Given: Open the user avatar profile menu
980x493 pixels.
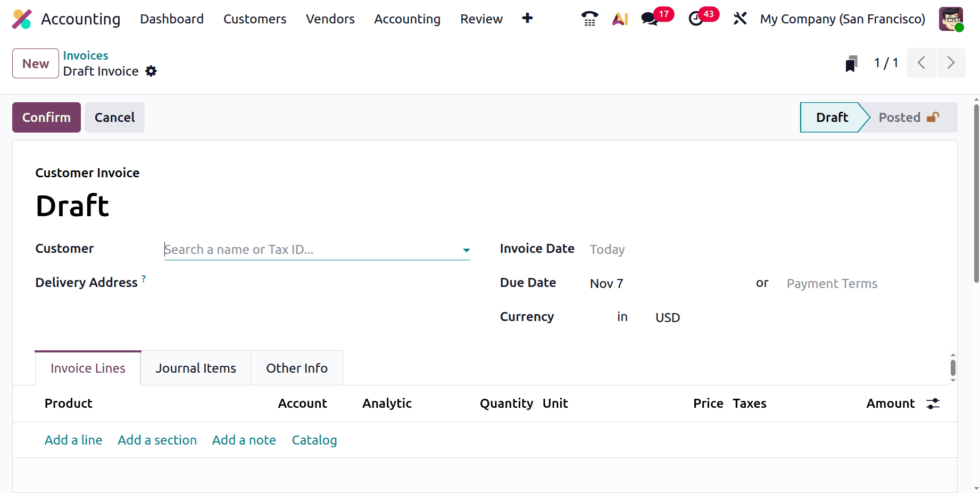Looking at the screenshot, I should click(x=951, y=19).
